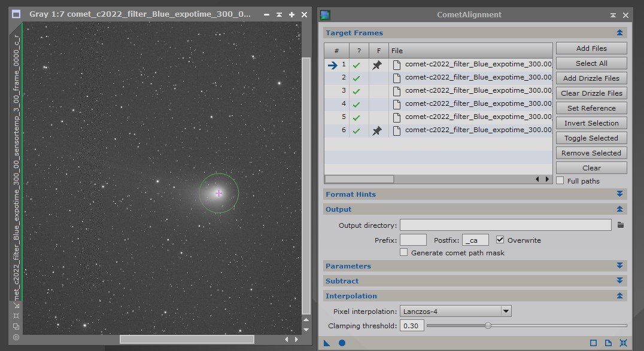The height and width of the screenshot is (351, 644).
Task: Expand the Parameters section
Action: click(x=619, y=265)
